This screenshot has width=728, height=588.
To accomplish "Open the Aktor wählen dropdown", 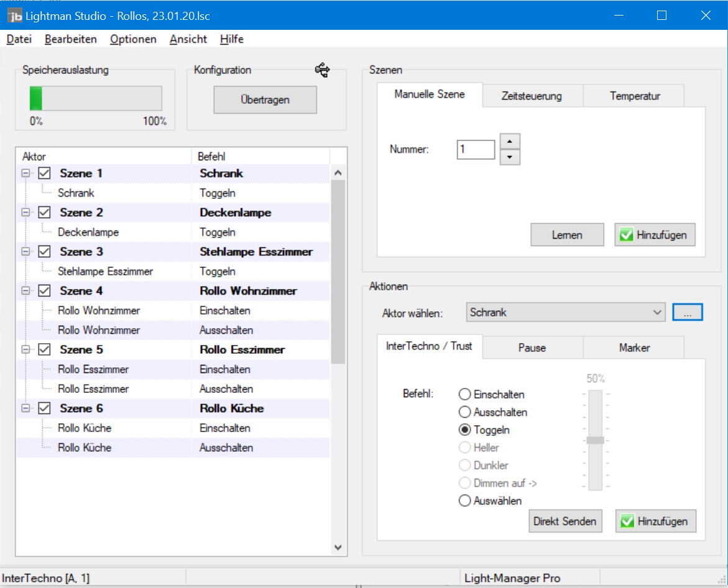I will pyautogui.click(x=565, y=313).
